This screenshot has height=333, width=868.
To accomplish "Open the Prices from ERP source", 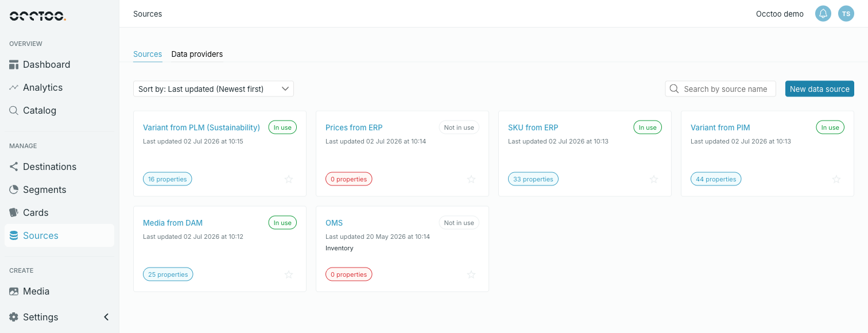I will coord(354,127).
